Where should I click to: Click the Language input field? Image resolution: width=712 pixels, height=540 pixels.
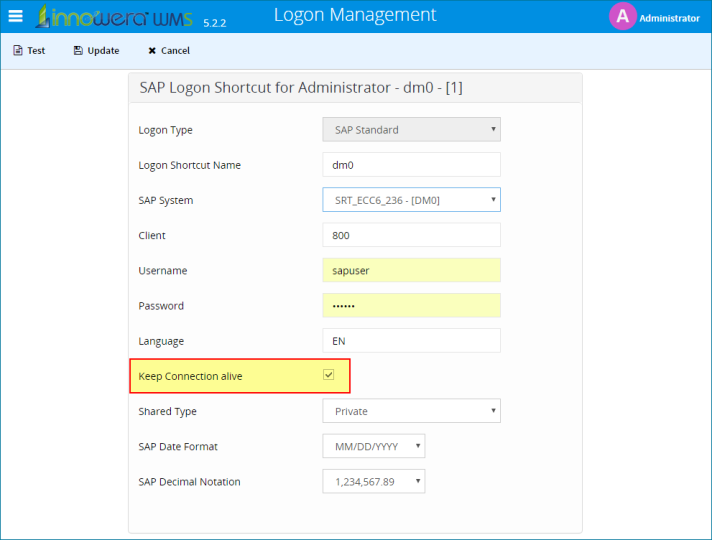click(411, 341)
